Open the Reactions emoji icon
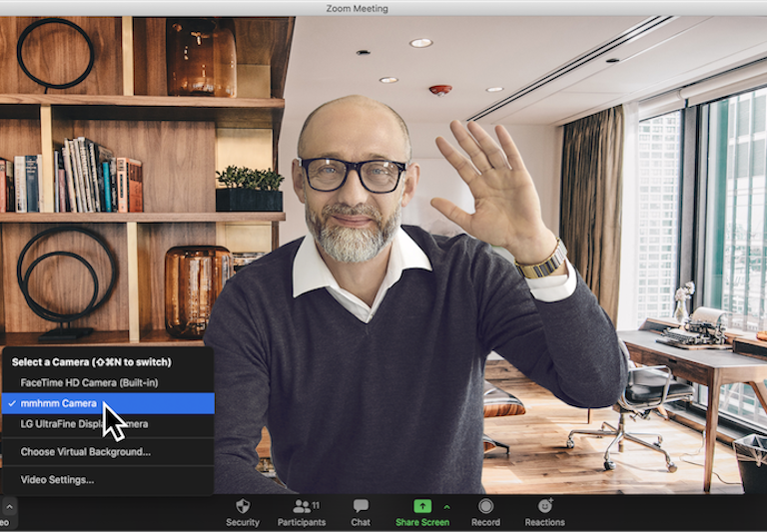This screenshot has width=767, height=532. click(x=544, y=506)
